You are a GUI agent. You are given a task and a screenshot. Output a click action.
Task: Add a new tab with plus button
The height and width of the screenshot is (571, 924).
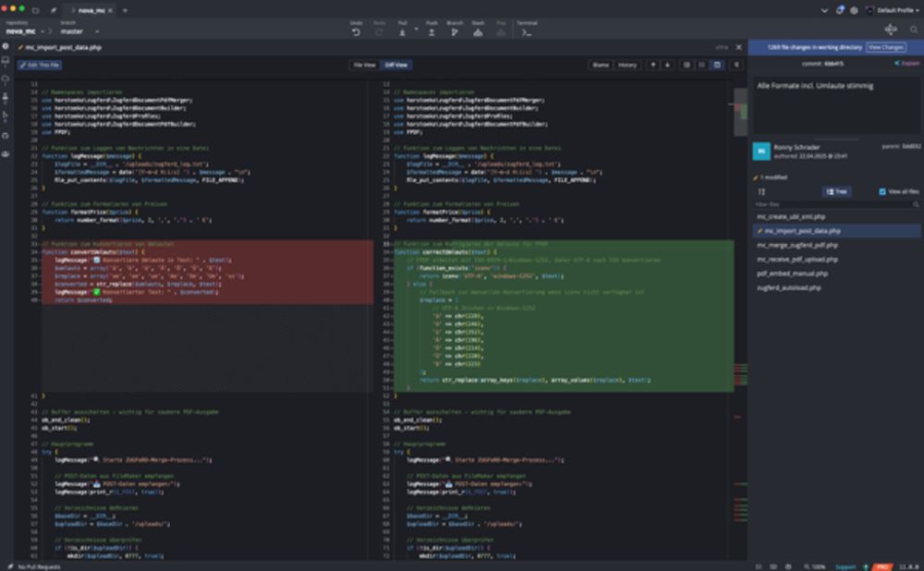[x=125, y=10]
